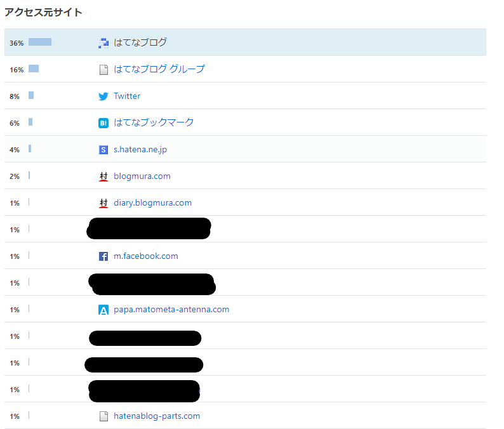
Task: Click the 36% percentage value
Action: pos(17,43)
